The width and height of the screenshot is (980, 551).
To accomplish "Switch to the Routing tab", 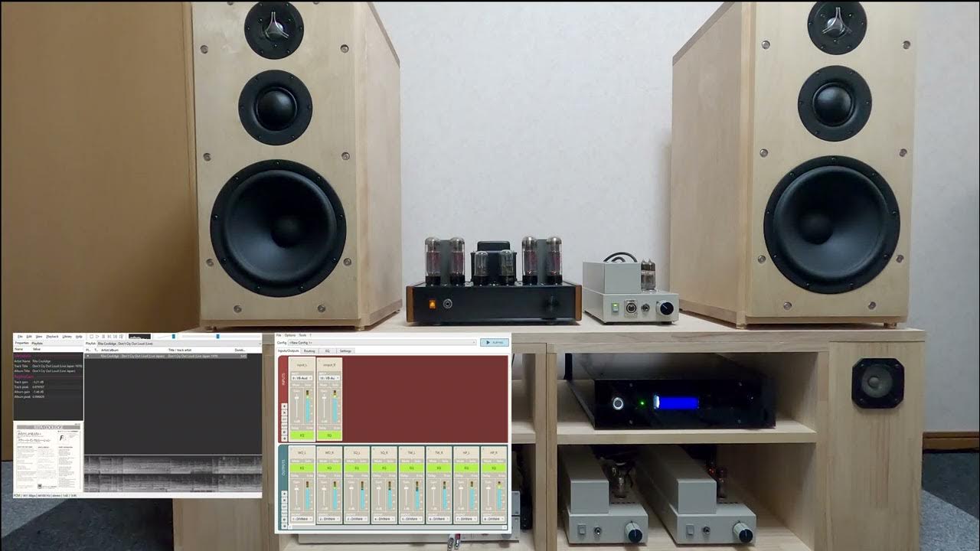I will point(309,350).
